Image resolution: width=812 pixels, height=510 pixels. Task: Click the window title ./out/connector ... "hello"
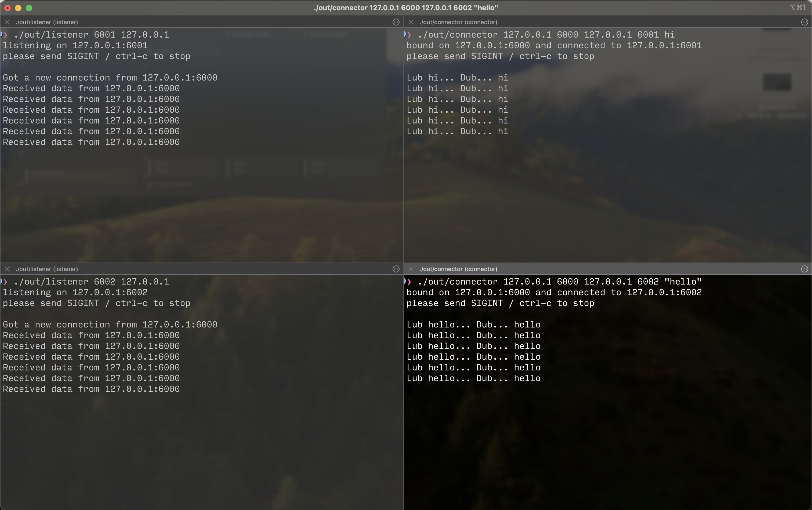(x=406, y=8)
